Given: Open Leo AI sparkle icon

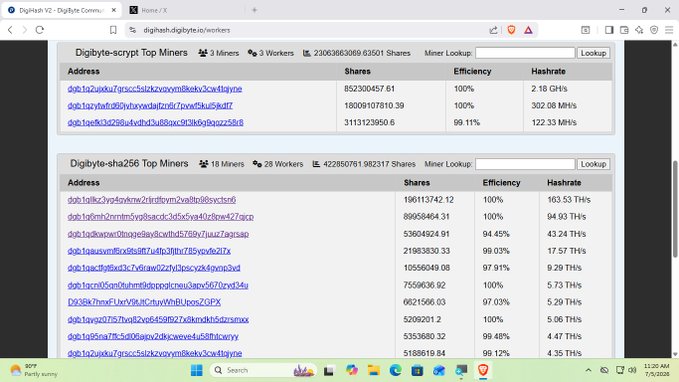Looking at the screenshot, I should (639, 30).
